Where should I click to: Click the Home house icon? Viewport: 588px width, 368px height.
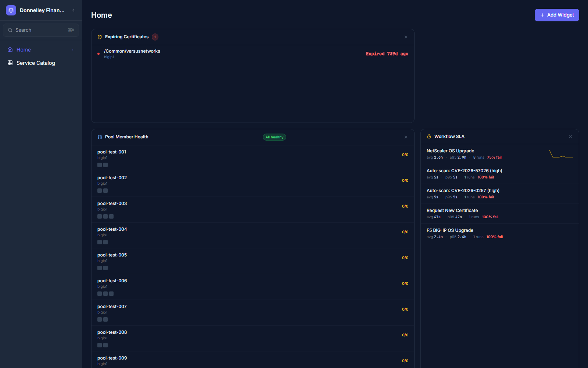click(x=10, y=50)
